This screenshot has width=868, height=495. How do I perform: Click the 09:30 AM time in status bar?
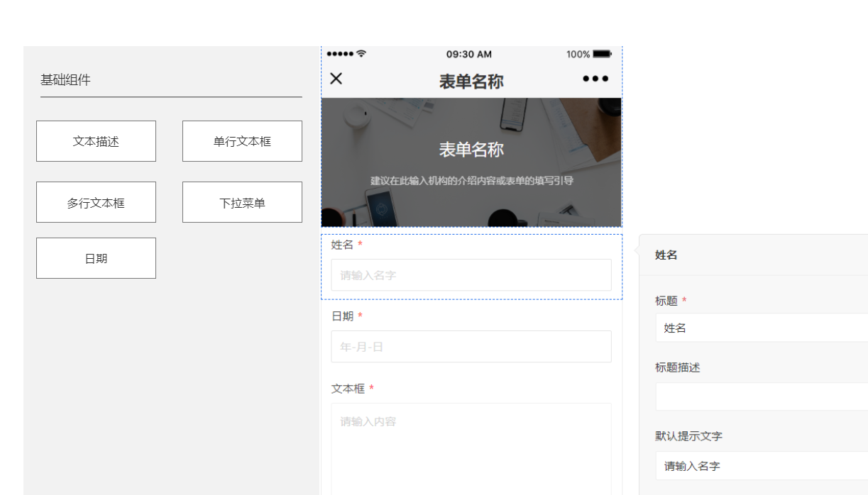[469, 55]
